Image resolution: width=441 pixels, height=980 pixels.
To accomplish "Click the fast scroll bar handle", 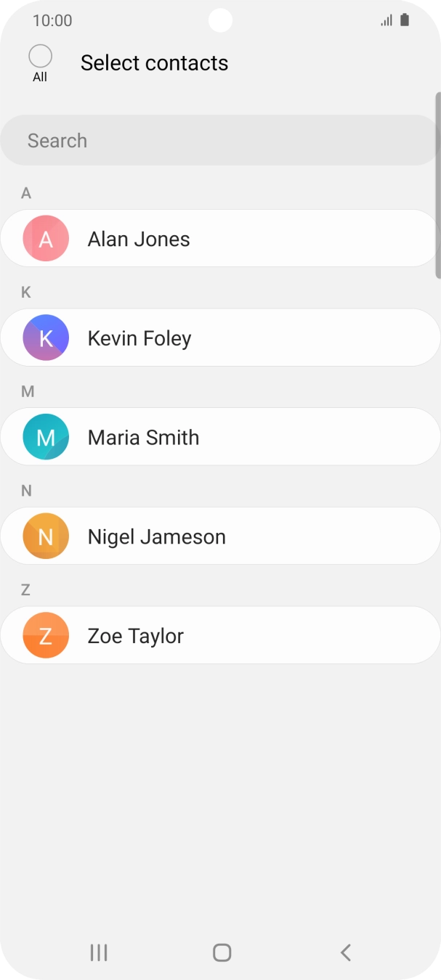I will (437, 185).
